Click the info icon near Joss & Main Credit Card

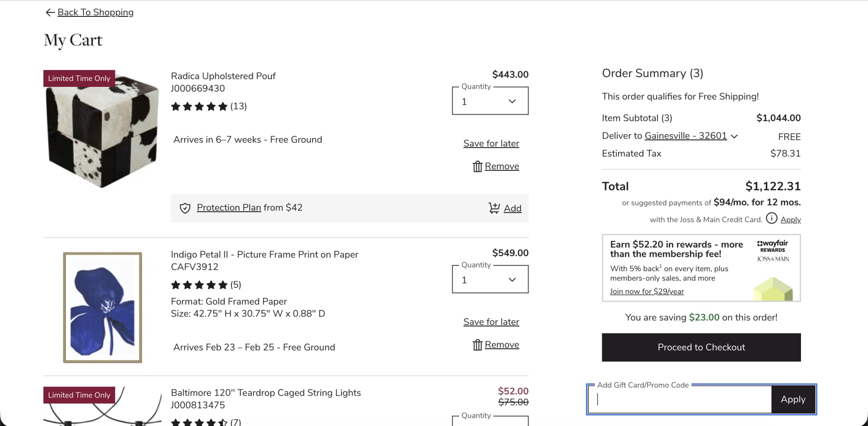pos(772,219)
